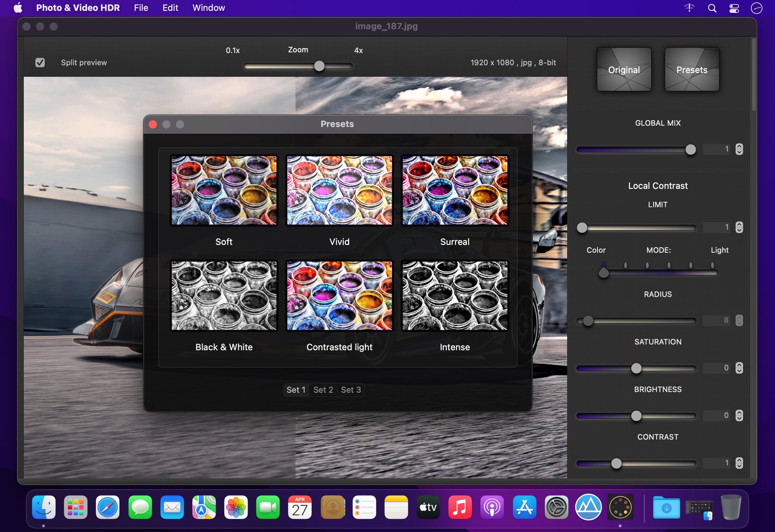Open Apple TV app in dock

[428, 508]
